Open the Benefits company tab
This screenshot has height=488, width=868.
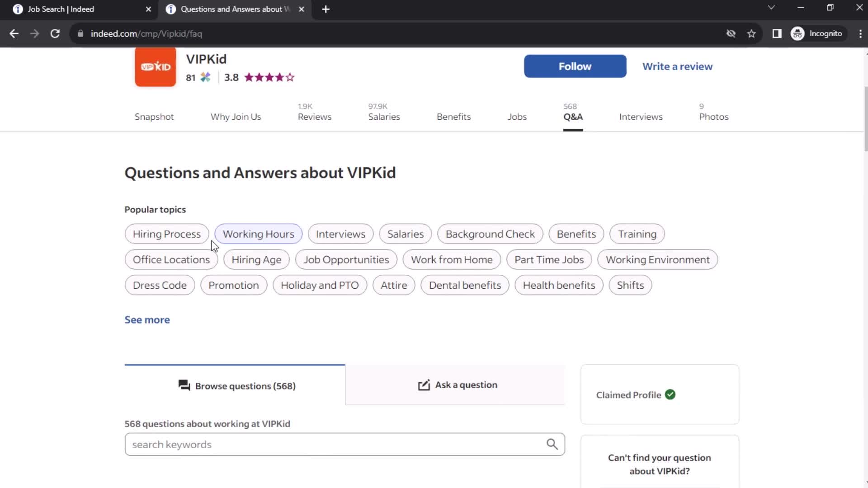coord(454,117)
